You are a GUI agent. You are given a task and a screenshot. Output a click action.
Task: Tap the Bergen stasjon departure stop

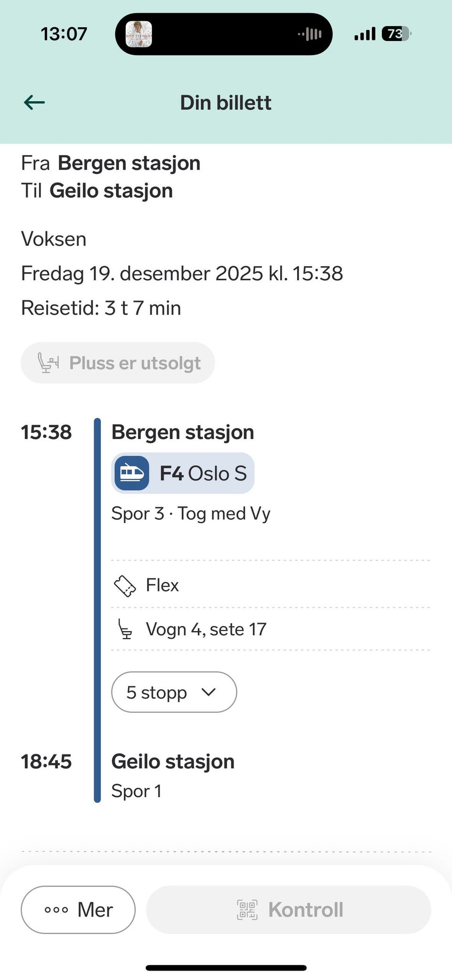(183, 432)
